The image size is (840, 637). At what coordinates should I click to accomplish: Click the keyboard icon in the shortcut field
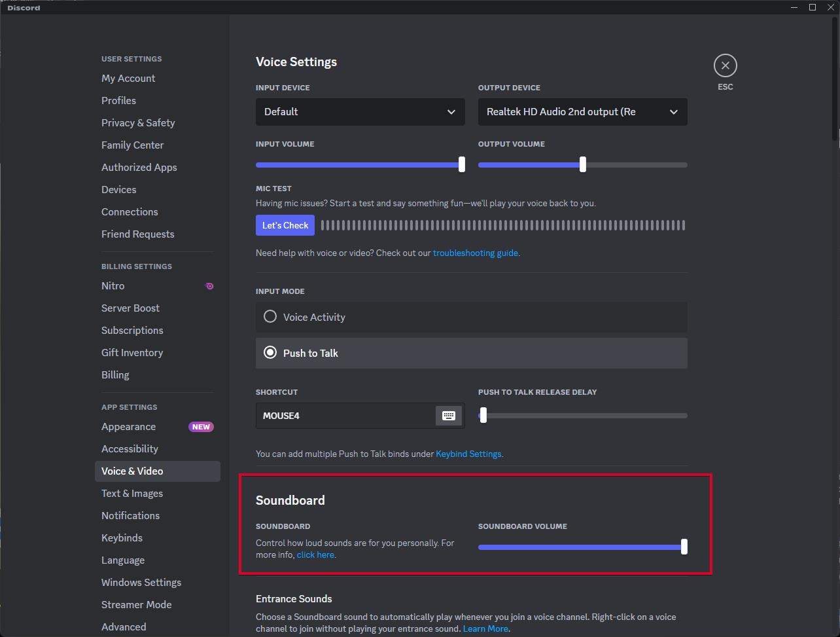coord(448,416)
